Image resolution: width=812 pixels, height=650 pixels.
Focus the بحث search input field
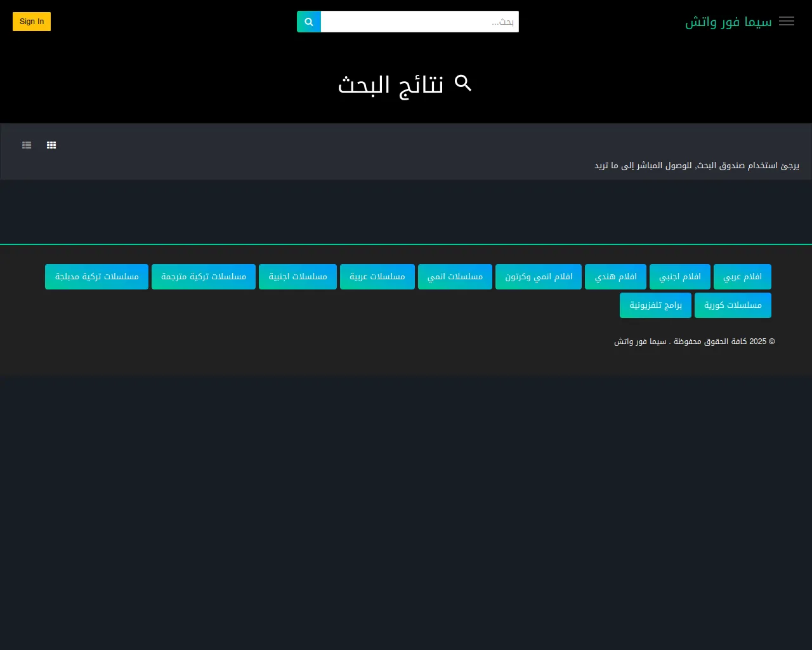(x=419, y=22)
